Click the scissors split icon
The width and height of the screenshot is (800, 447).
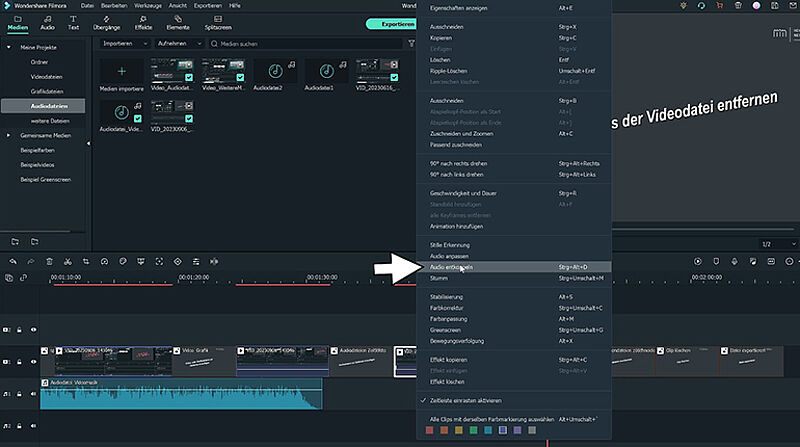pos(68,261)
